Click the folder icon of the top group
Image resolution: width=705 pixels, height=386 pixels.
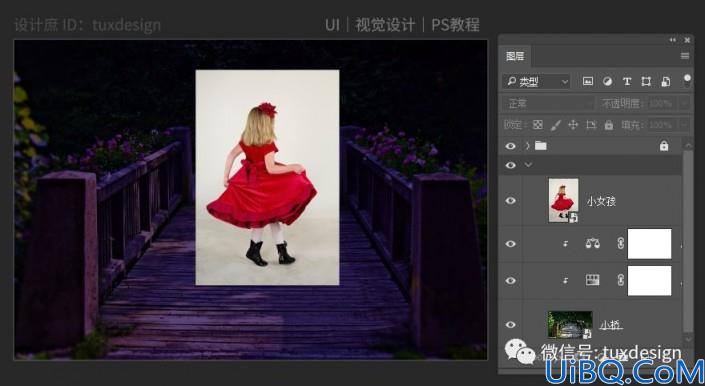[541, 146]
